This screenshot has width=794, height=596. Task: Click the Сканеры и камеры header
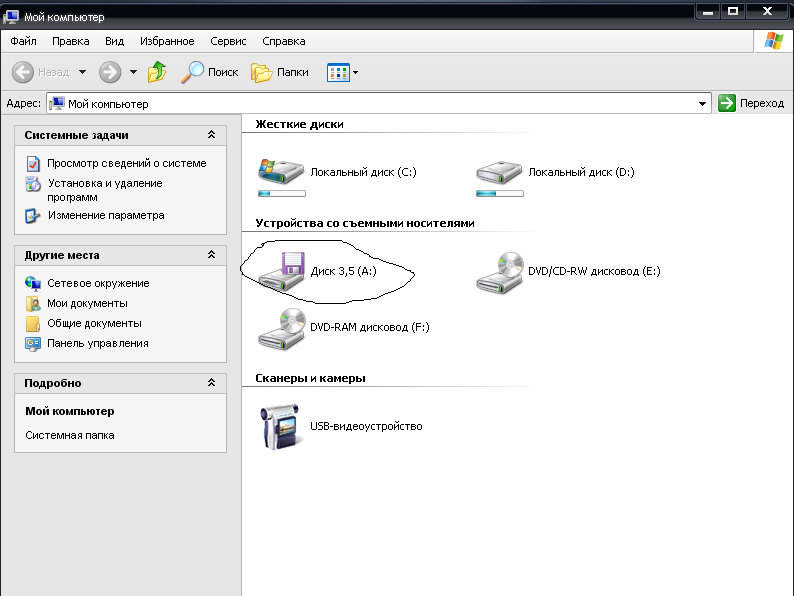coord(310,378)
